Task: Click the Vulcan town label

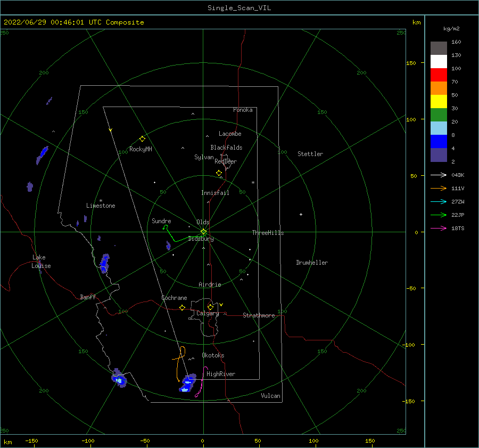Action: (x=271, y=396)
